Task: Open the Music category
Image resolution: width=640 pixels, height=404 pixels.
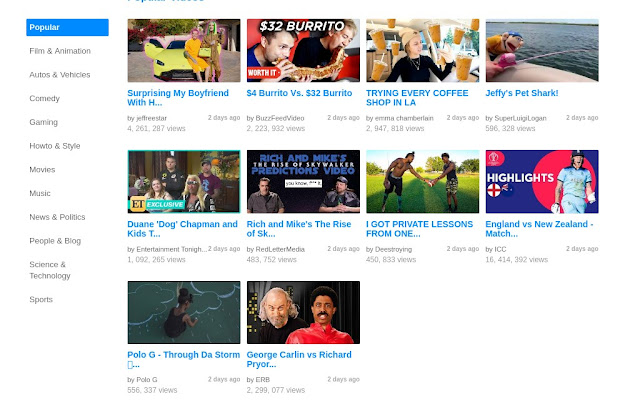Action: point(40,193)
